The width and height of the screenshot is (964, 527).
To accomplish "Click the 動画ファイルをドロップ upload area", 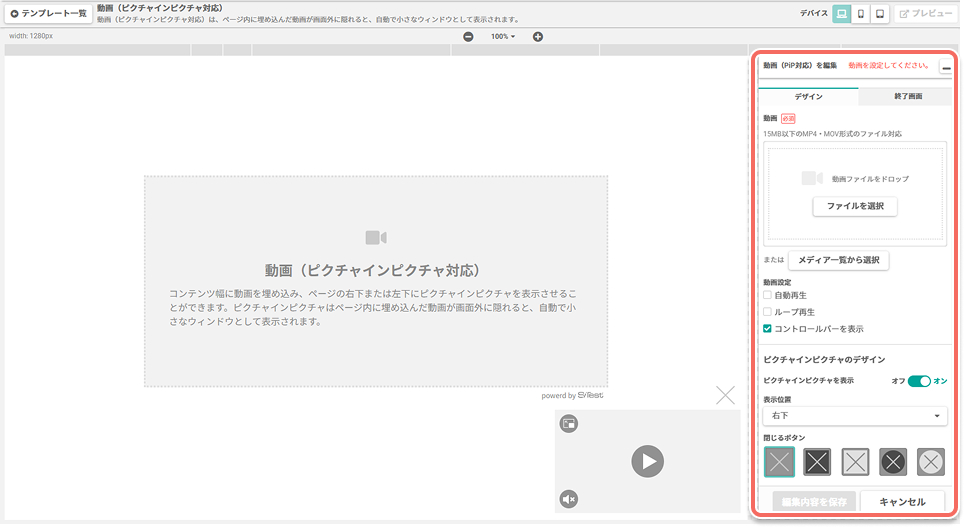I will 855,194.
